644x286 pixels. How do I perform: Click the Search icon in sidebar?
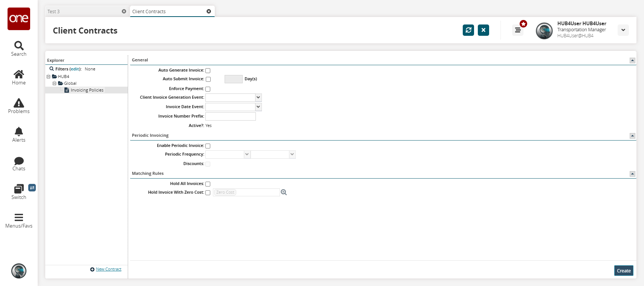click(19, 46)
